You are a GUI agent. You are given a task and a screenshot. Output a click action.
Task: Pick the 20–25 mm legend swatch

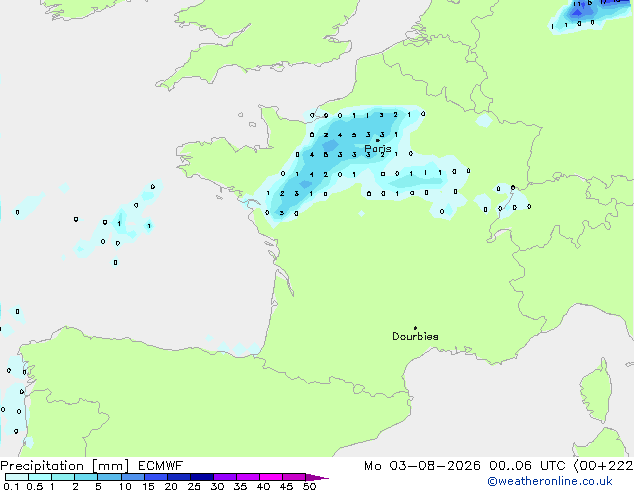tap(179, 477)
